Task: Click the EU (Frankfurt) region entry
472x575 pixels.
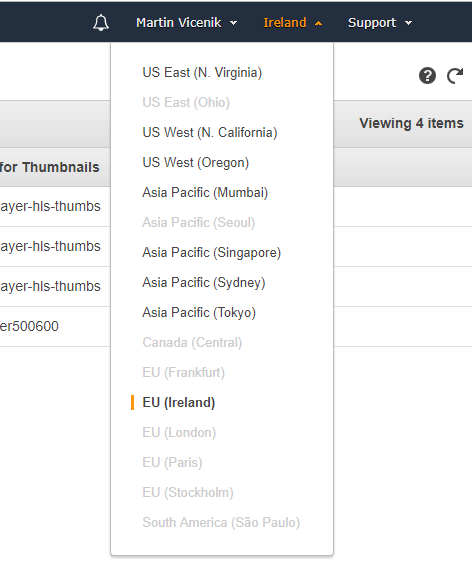Action: (183, 373)
